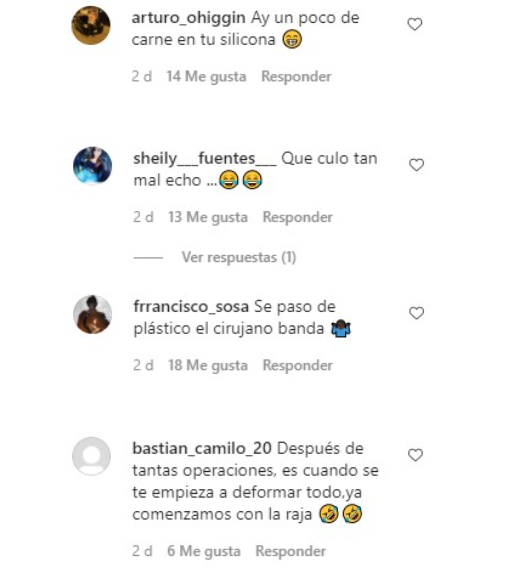Open sheily___fuentes___'s profile picture

[92, 166]
